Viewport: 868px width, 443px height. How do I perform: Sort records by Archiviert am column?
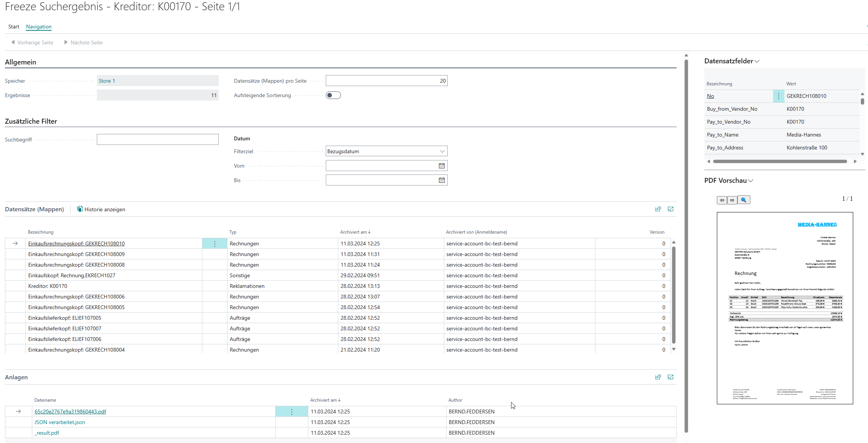point(355,232)
